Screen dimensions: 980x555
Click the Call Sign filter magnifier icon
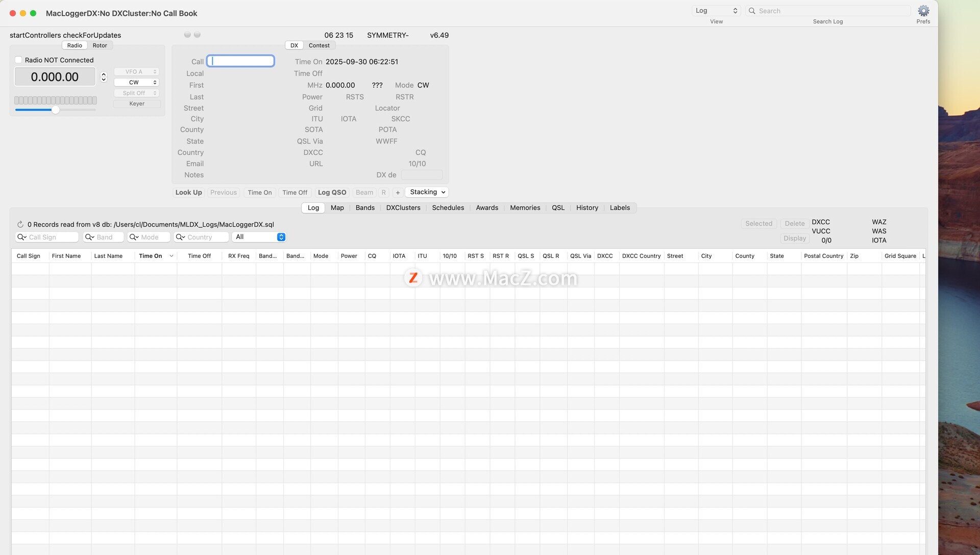click(21, 237)
